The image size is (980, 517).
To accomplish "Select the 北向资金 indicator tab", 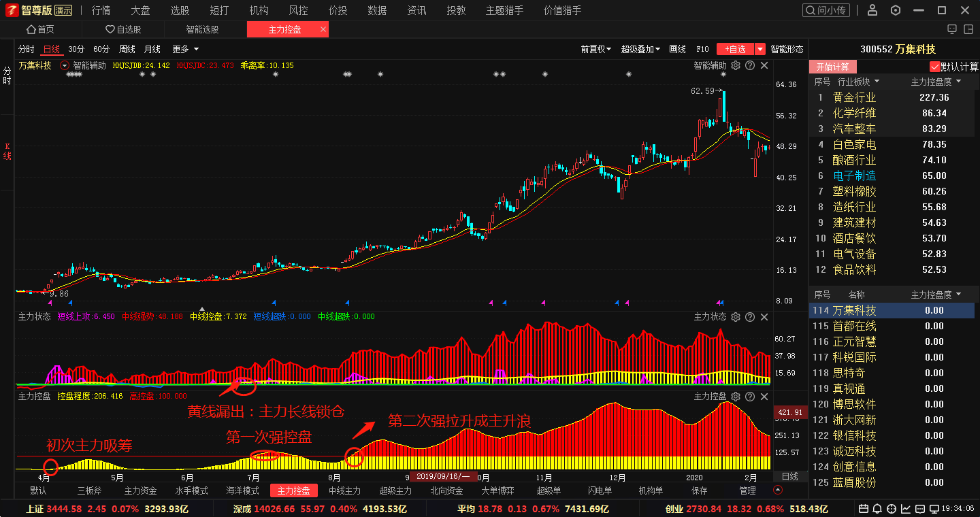I will coord(446,490).
